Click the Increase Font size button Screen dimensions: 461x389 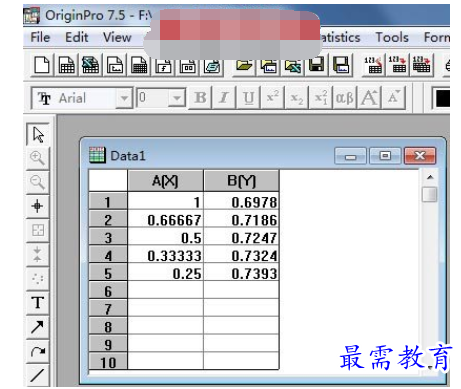tap(369, 98)
